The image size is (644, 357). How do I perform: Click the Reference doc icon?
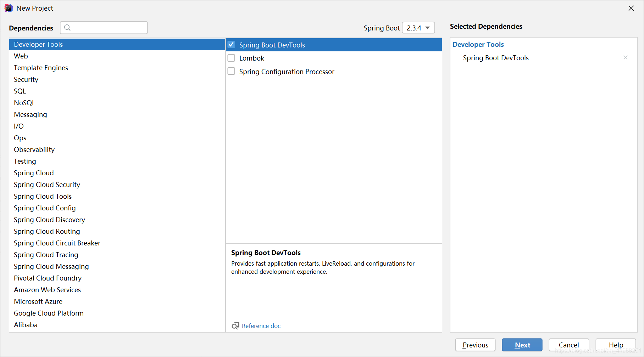(235, 326)
